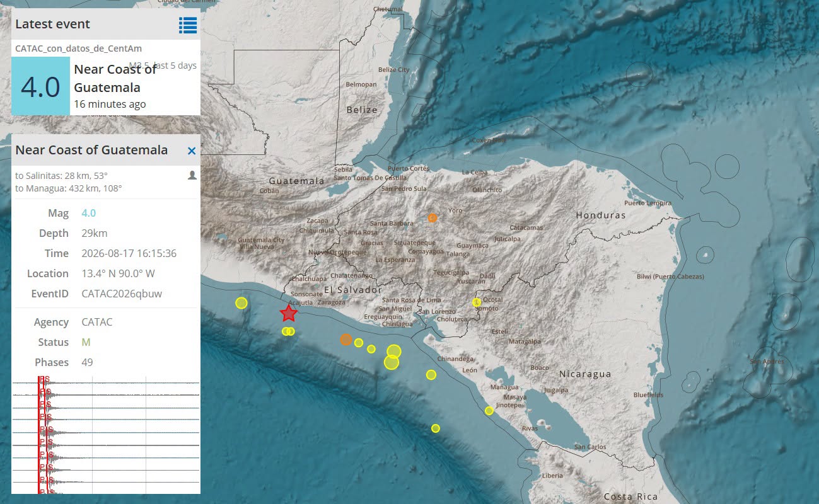Click the Tegucigalpa city label on the map
This screenshot has width=819, height=504.
coord(452,273)
